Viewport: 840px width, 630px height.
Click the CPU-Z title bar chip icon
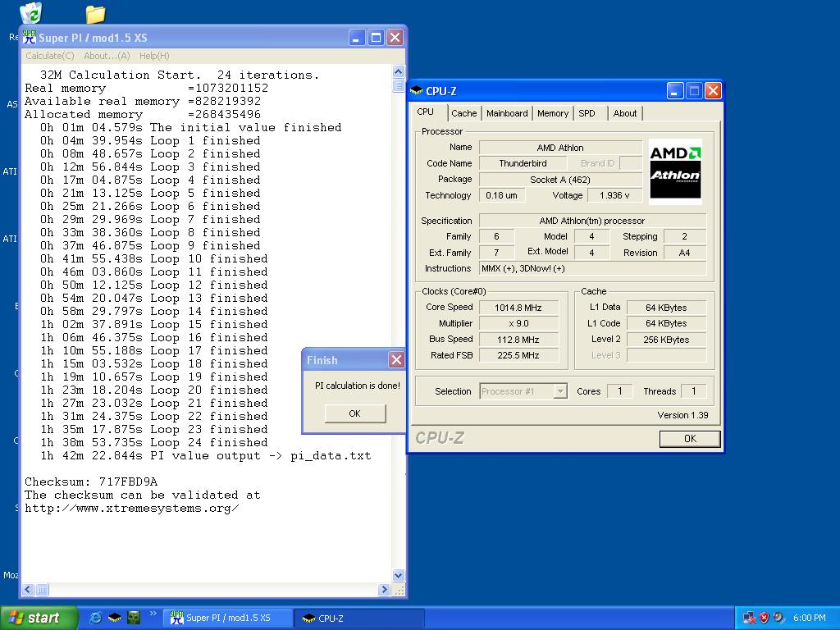[416, 91]
